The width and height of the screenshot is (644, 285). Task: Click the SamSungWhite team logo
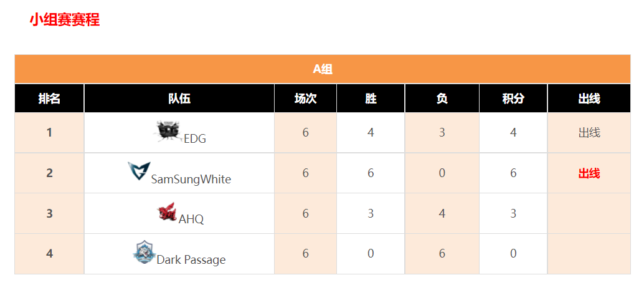[x=139, y=171]
